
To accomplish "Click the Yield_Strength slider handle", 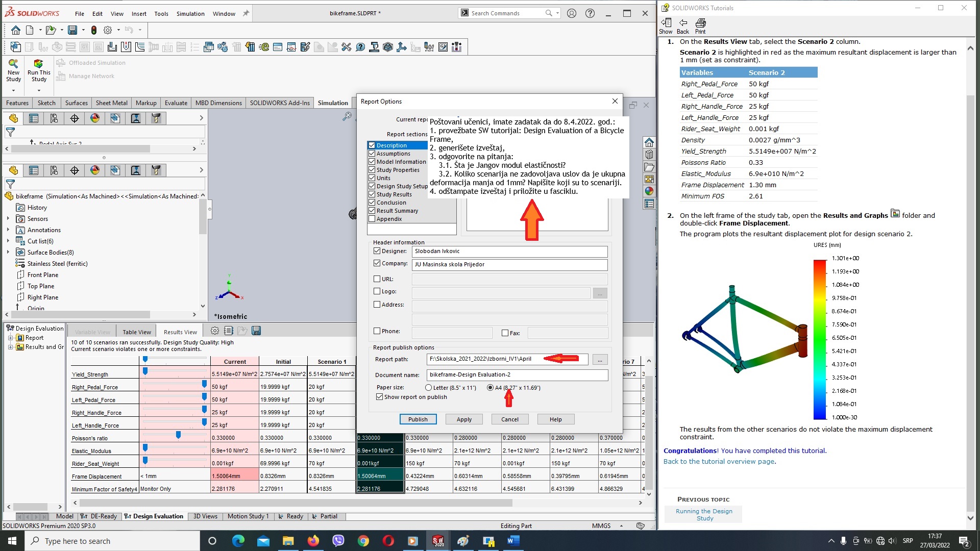I will click(x=145, y=371).
